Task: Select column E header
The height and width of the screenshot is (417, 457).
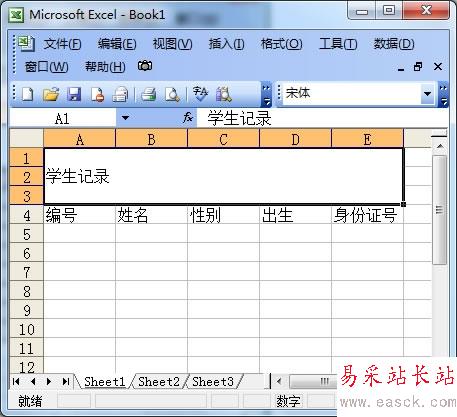Action: [367, 139]
